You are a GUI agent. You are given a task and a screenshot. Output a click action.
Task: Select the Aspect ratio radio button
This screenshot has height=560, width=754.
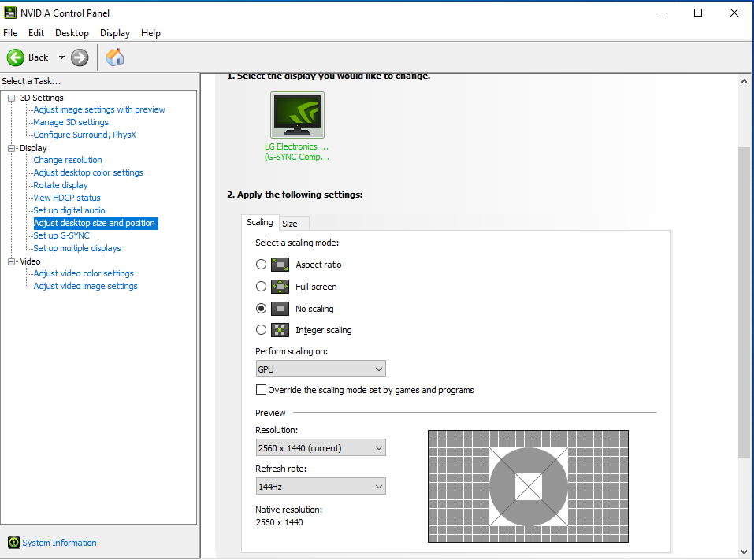point(262,265)
